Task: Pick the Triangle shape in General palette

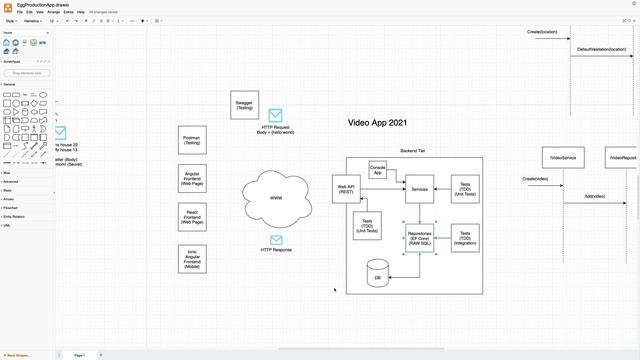Action: 16,112
